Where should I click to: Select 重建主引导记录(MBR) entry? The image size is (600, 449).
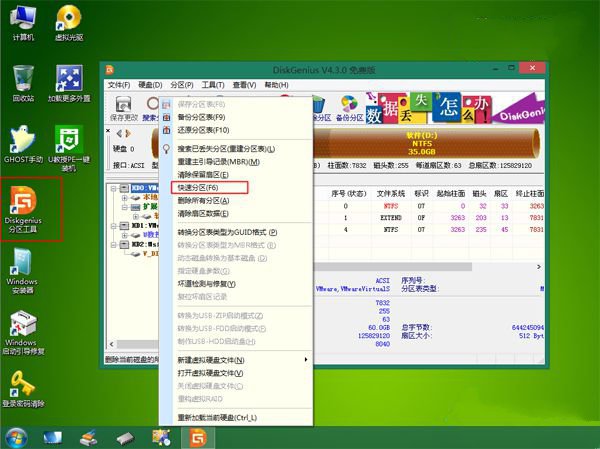click(236, 162)
